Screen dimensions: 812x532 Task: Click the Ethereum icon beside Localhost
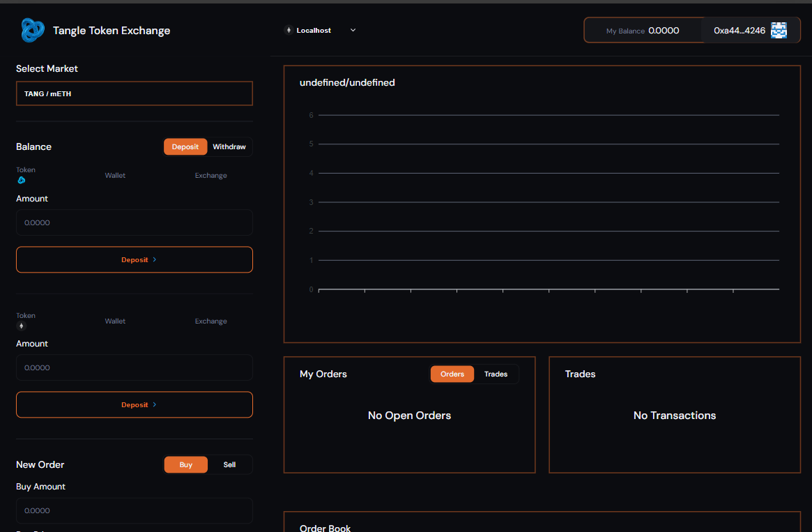pyautogui.click(x=289, y=30)
